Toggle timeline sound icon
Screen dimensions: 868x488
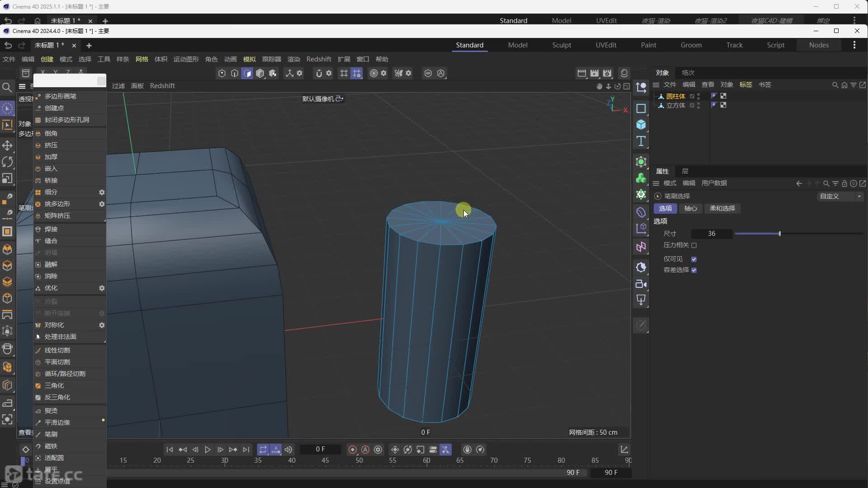pos(288,450)
